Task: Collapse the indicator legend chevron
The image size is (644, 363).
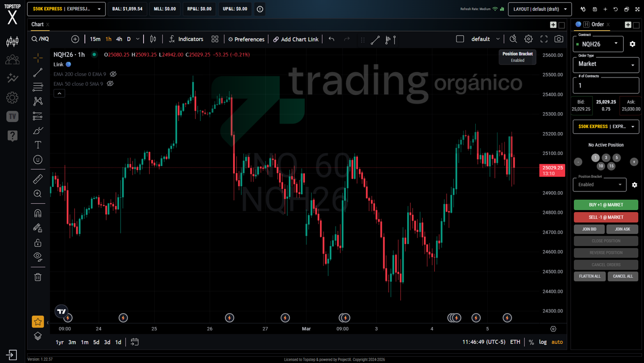Action: click(59, 94)
